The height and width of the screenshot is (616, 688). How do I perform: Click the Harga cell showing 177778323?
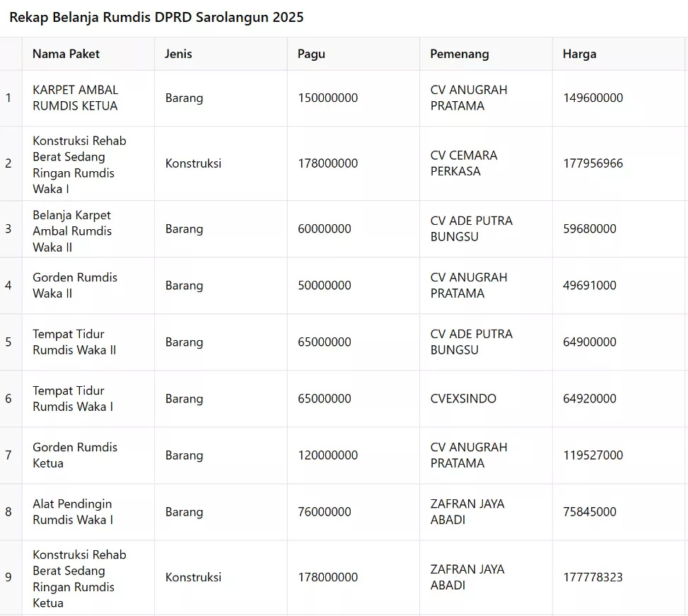593,578
